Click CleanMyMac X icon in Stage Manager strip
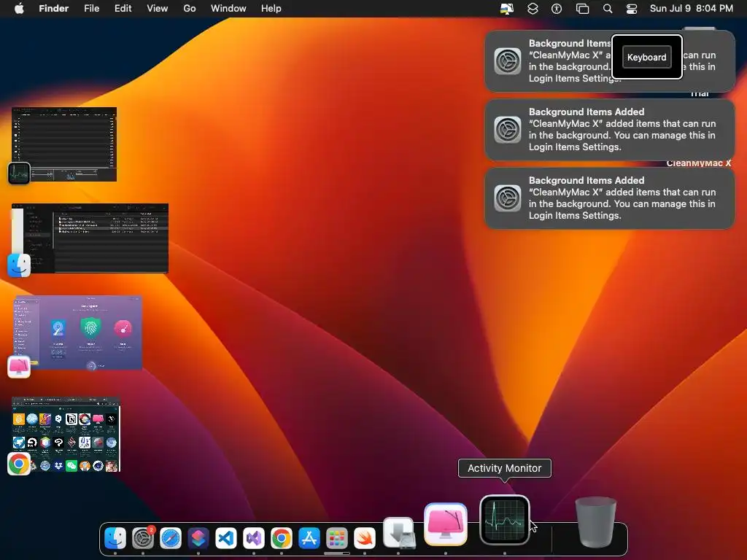 point(19,367)
